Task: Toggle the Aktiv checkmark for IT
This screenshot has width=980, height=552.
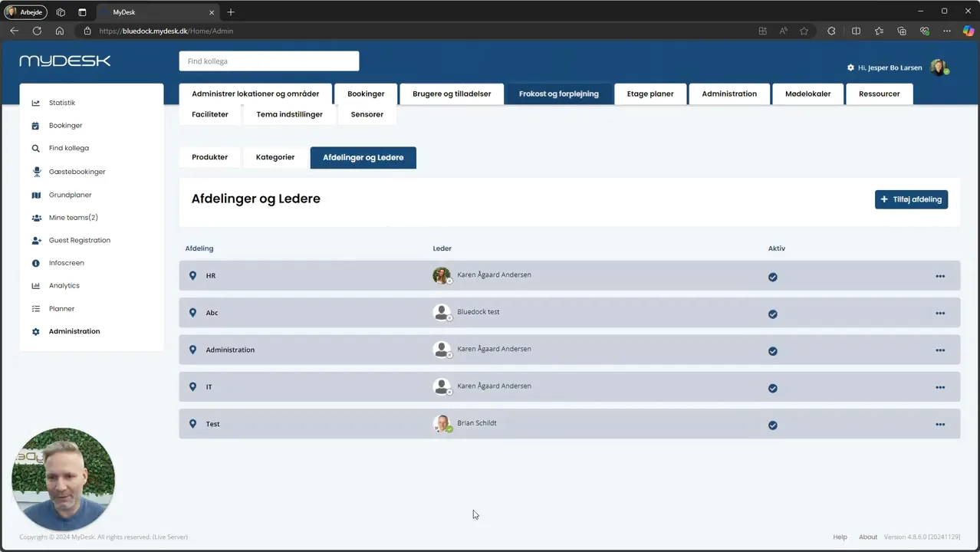Action: (x=773, y=388)
